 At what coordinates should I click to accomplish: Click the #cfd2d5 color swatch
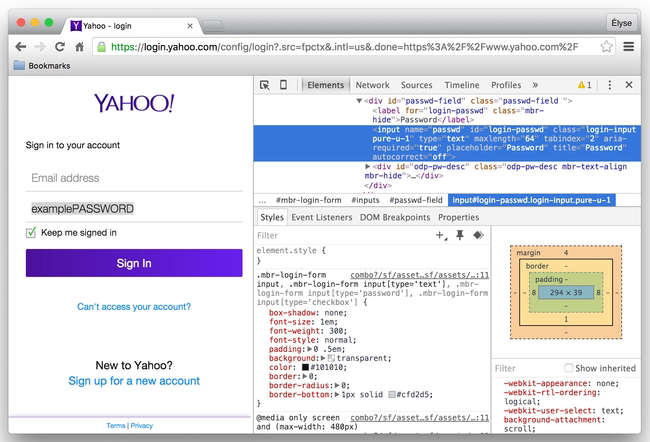point(391,394)
